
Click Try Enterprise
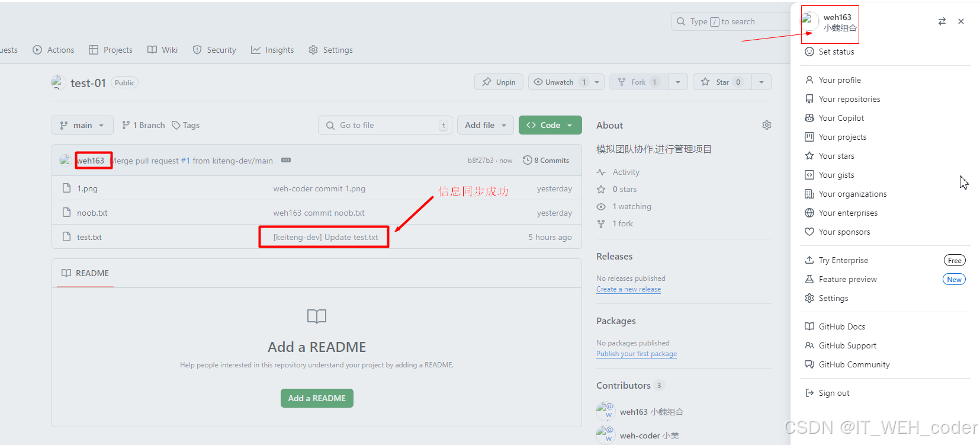coord(885,260)
